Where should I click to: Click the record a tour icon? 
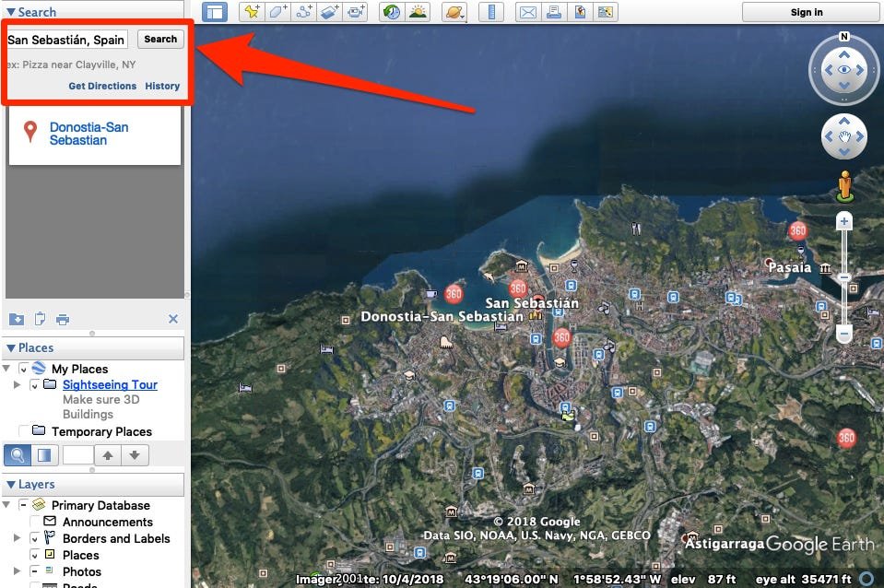[356, 12]
